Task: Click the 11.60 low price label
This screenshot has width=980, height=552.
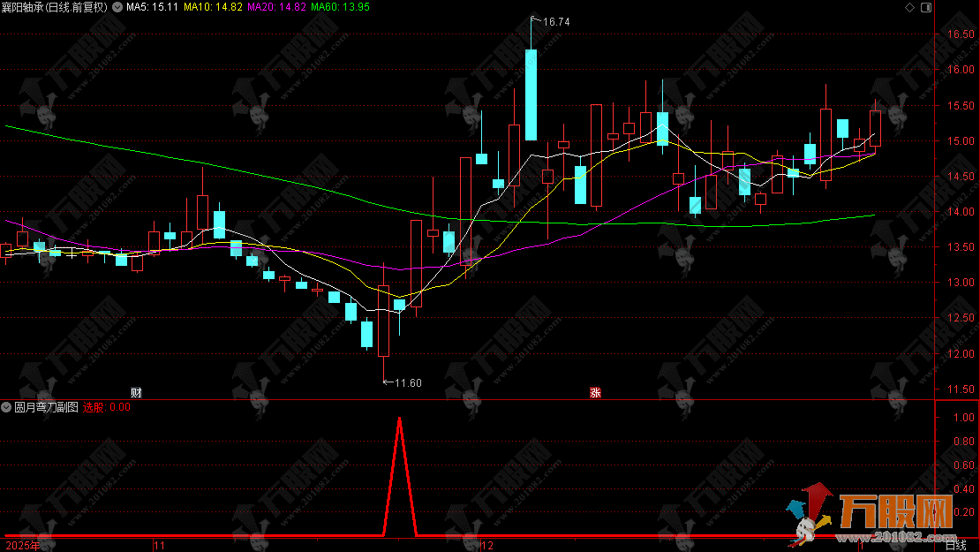Action: point(408,382)
